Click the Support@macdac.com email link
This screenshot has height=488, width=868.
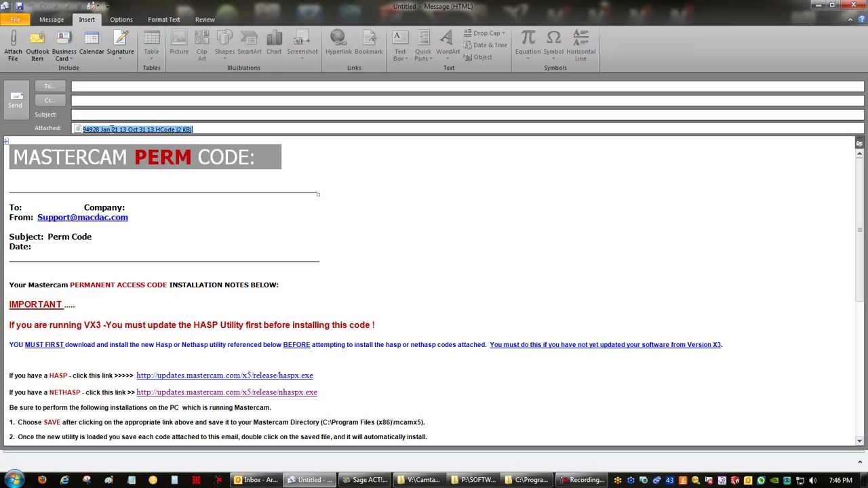click(82, 217)
